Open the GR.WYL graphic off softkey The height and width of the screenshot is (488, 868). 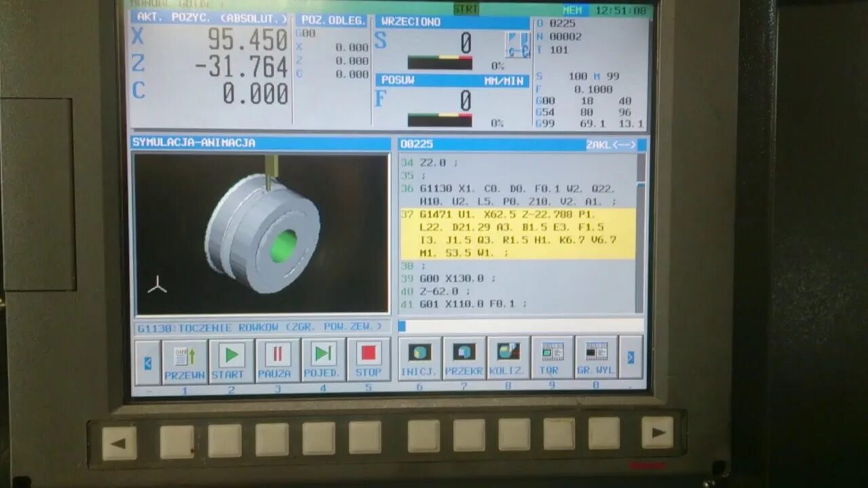(x=596, y=358)
